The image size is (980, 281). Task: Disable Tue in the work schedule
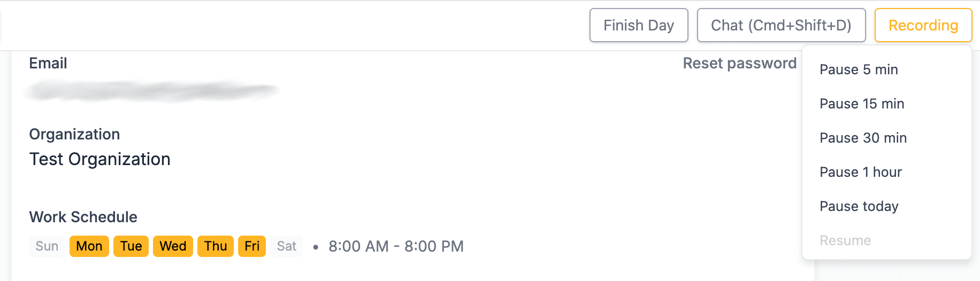(131, 246)
